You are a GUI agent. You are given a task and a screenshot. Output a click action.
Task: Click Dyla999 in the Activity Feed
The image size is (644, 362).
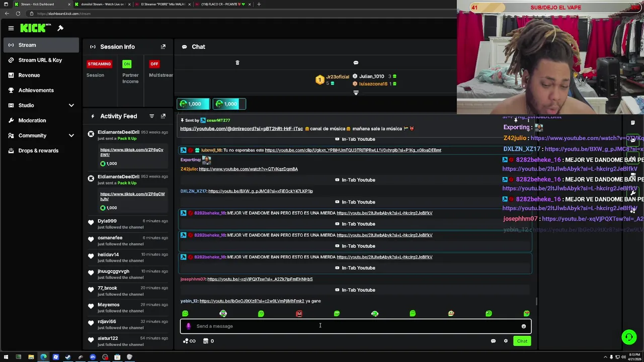pyautogui.click(x=107, y=221)
